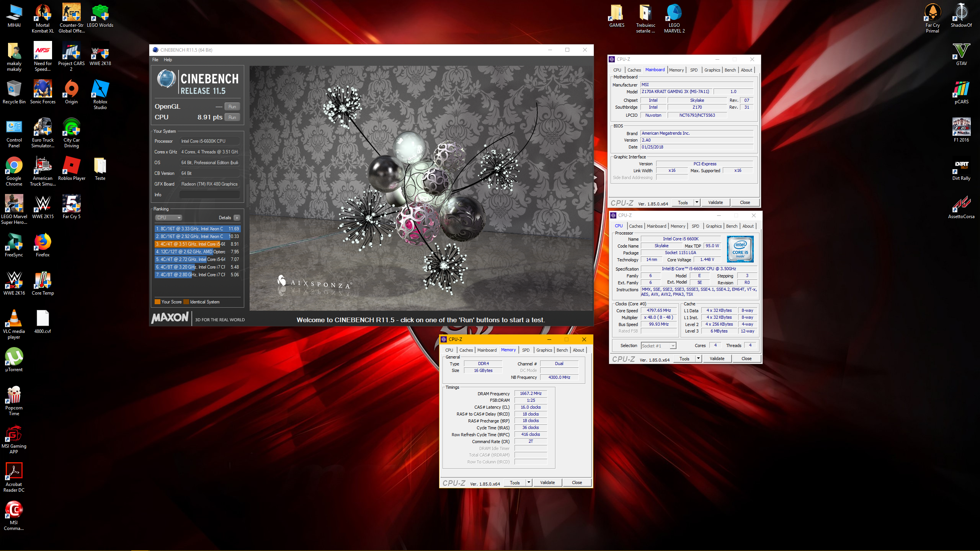Open the Far Cry Primal icon
This screenshot has width=980, height=551.
[933, 18]
